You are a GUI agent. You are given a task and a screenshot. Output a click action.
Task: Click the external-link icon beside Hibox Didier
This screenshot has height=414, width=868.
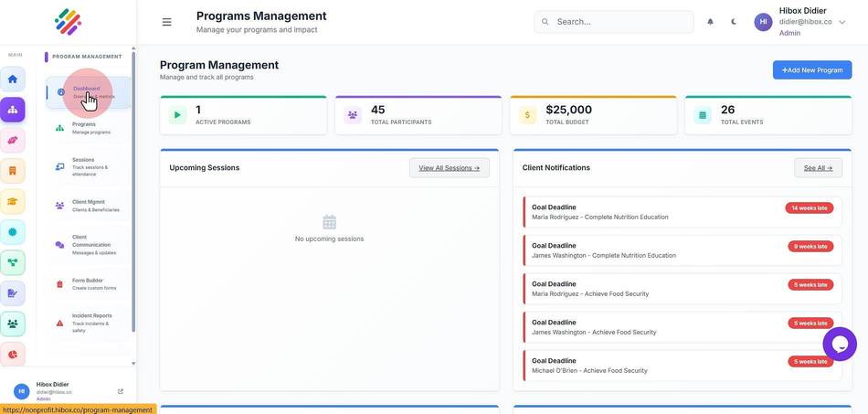coord(121,391)
